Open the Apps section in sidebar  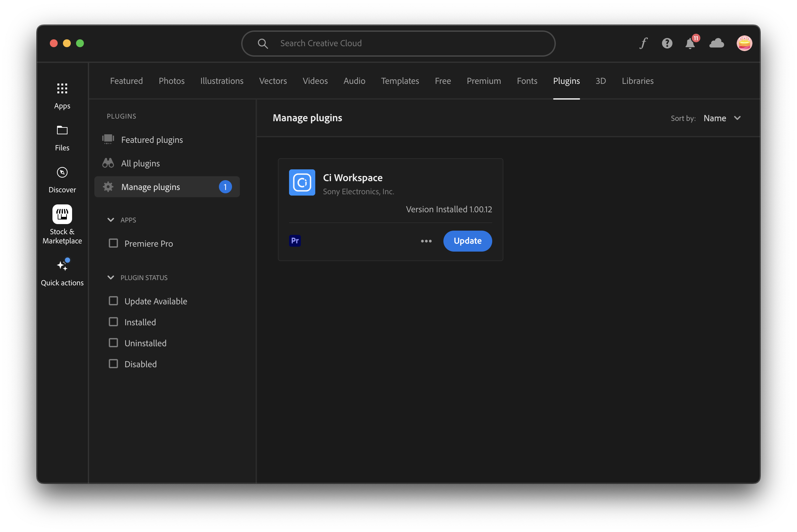[x=62, y=96]
